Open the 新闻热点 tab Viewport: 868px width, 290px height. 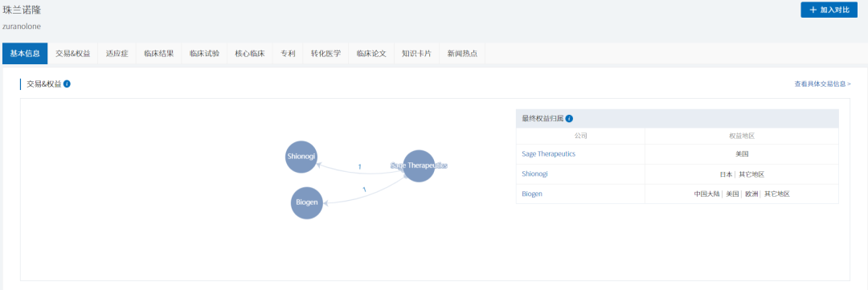462,54
